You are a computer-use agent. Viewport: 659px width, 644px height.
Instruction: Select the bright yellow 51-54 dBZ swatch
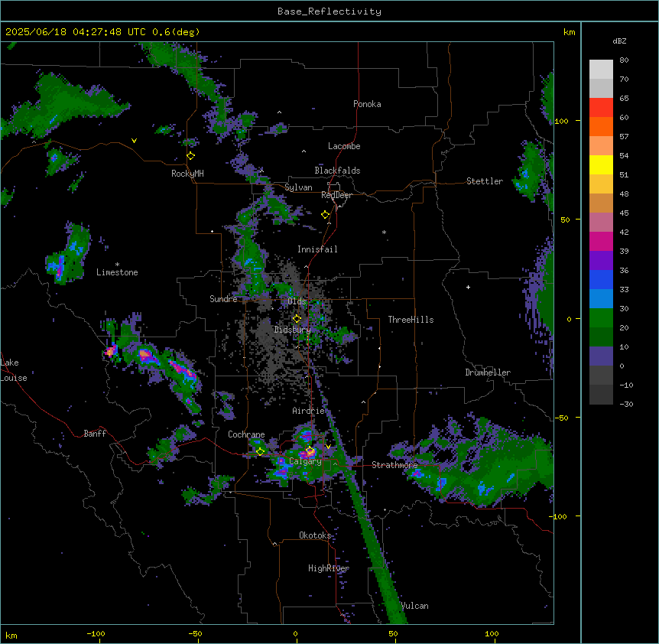pyautogui.click(x=601, y=165)
